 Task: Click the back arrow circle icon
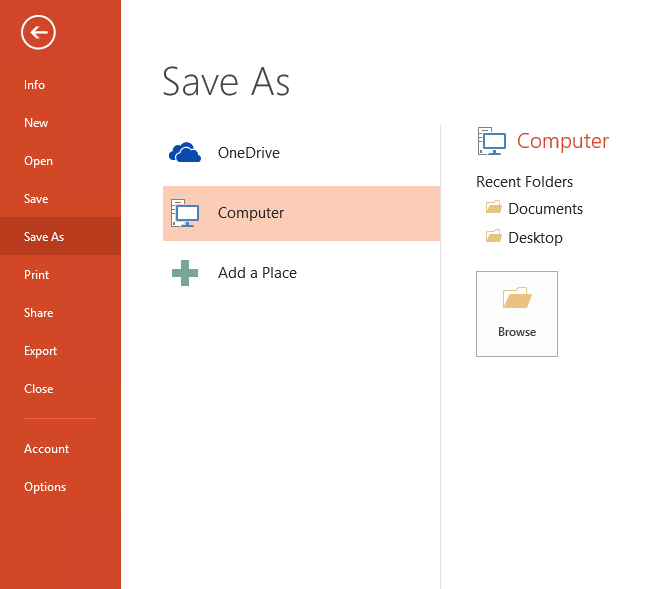tap(38, 33)
